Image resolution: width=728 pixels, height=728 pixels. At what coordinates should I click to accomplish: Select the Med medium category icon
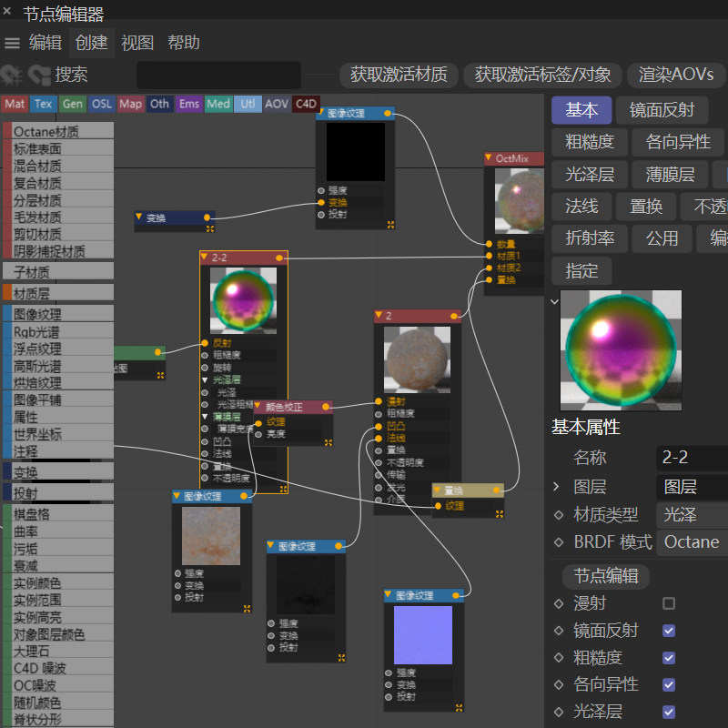218,104
